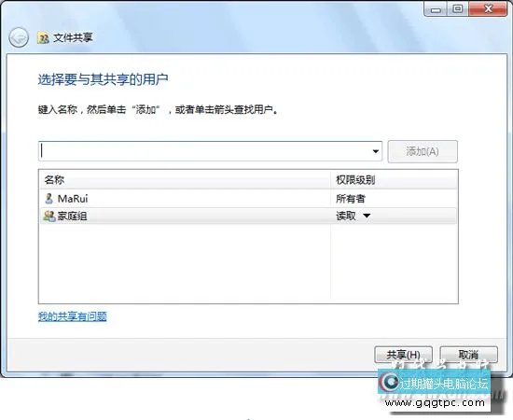This screenshot has height=420, width=513.
Task: Open the user name dropdown arrow
Action: 376,151
